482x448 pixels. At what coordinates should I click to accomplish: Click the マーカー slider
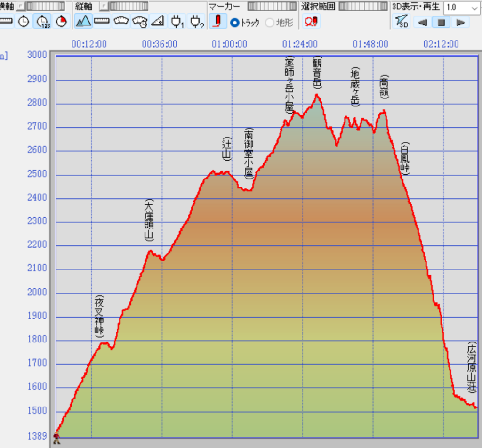coord(272,6)
